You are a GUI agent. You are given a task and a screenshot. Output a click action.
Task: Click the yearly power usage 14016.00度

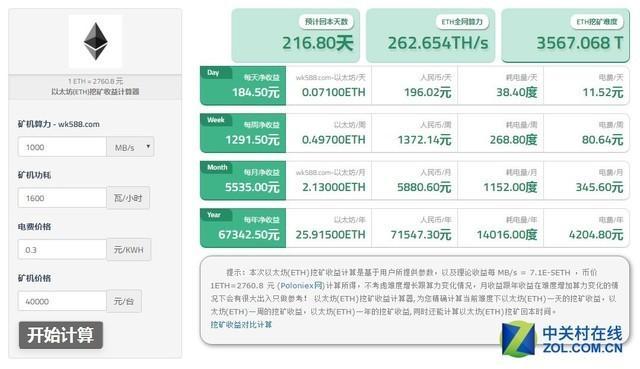coord(507,235)
